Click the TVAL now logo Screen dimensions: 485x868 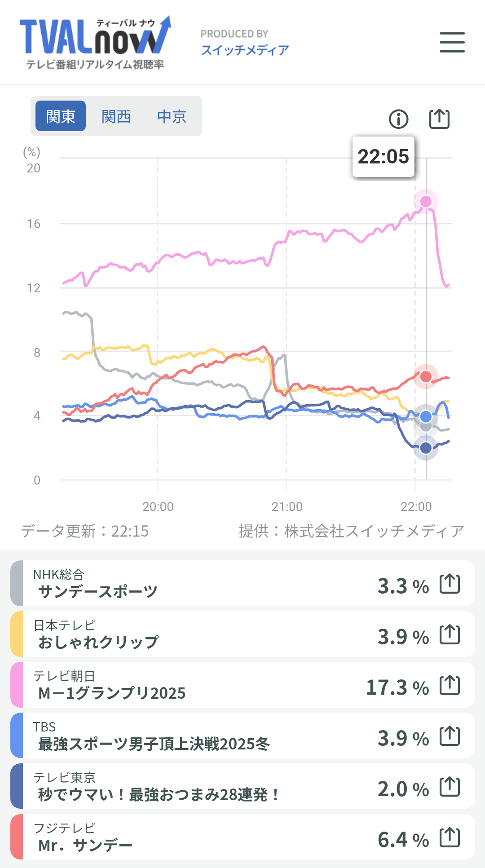96,43
